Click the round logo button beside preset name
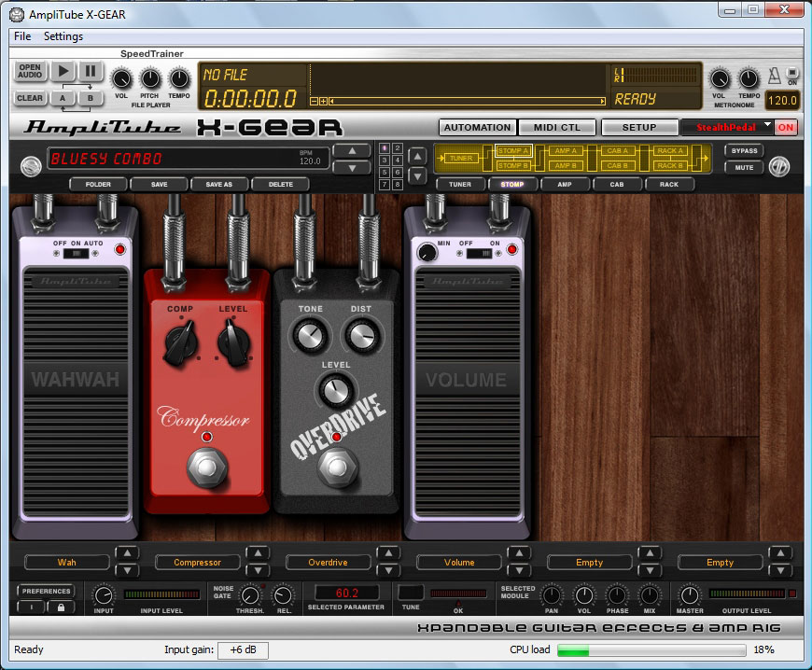812x670 pixels. pyautogui.click(x=31, y=167)
